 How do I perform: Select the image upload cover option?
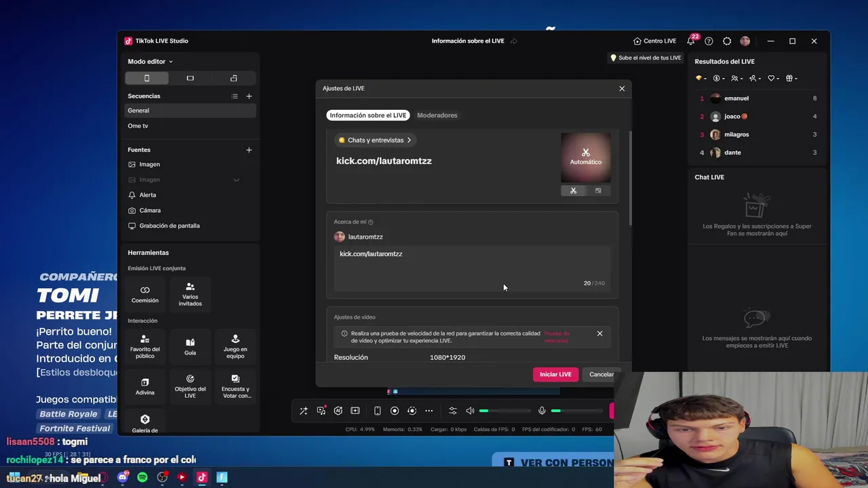(x=598, y=191)
